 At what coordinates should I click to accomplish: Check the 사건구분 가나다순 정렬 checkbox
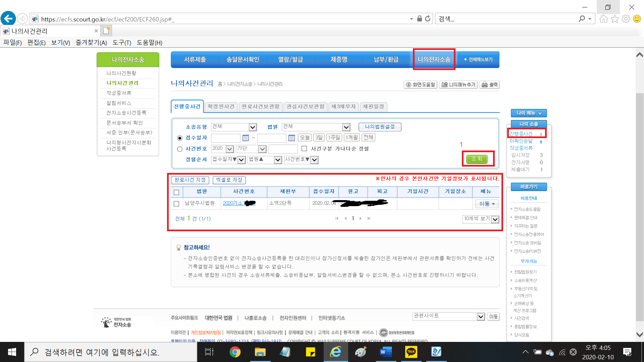pyautogui.click(x=304, y=148)
